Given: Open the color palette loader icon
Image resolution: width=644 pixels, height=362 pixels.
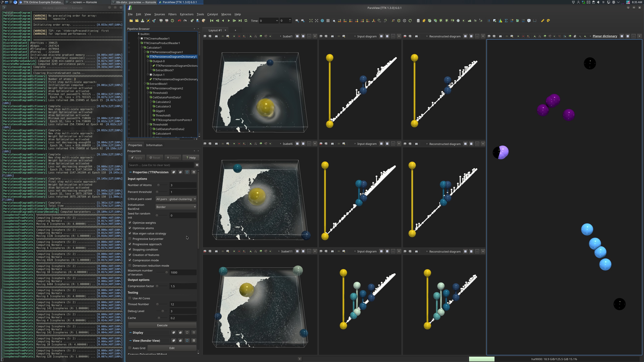Looking at the screenshot, I should [203, 21].
